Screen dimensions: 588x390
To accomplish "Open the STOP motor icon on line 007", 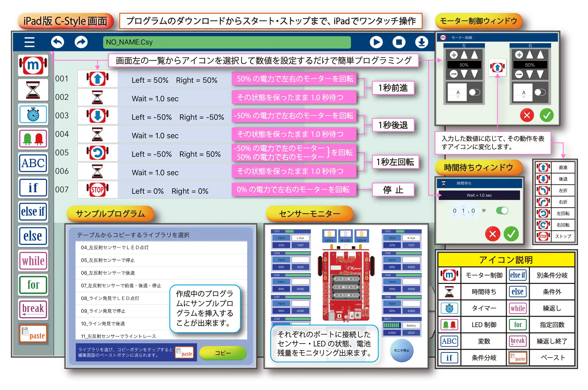I will pos(98,190).
